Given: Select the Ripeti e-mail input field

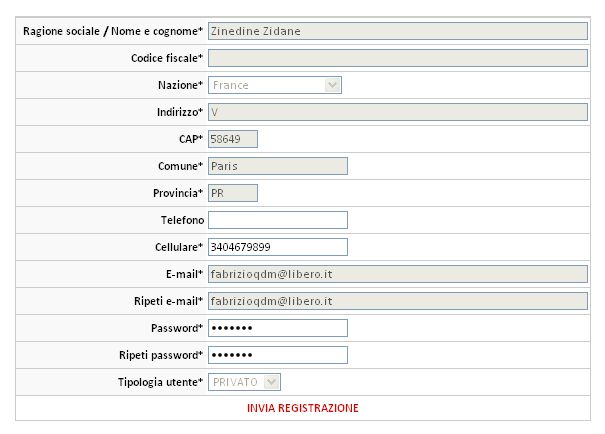Looking at the screenshot, I should click(x=397, y=301).
